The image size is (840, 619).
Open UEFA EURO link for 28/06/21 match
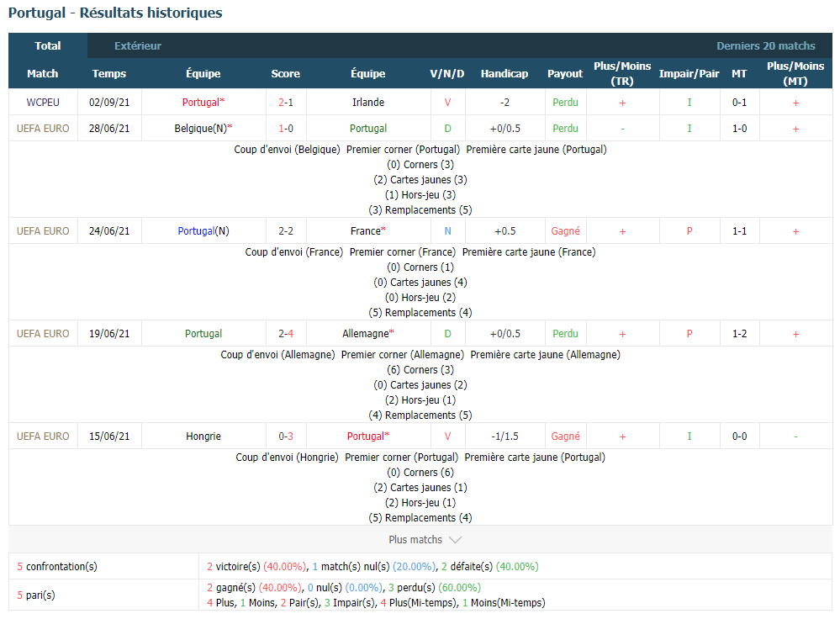click(43, 128)
